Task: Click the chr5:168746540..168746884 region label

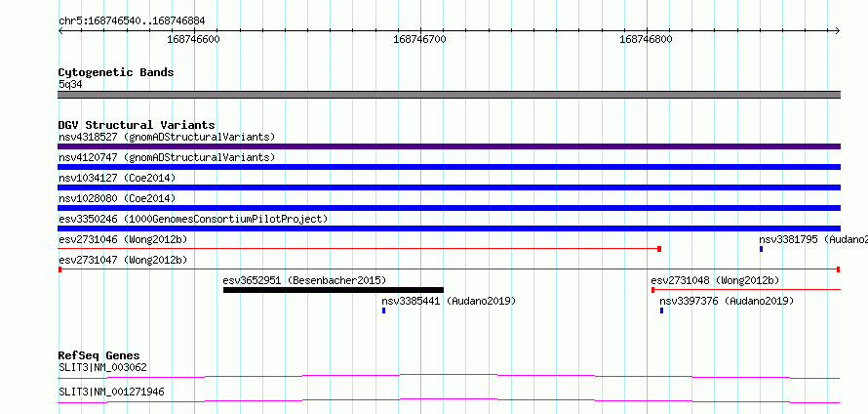Action: tap(132, 21)
